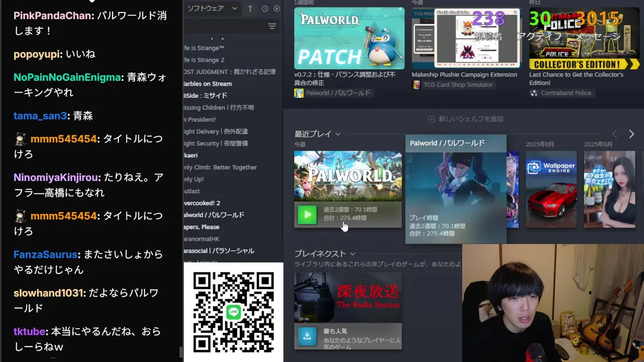Click the ready-to-play filter icon
This screenshot has width=644, height=362.
pos(277,9)
